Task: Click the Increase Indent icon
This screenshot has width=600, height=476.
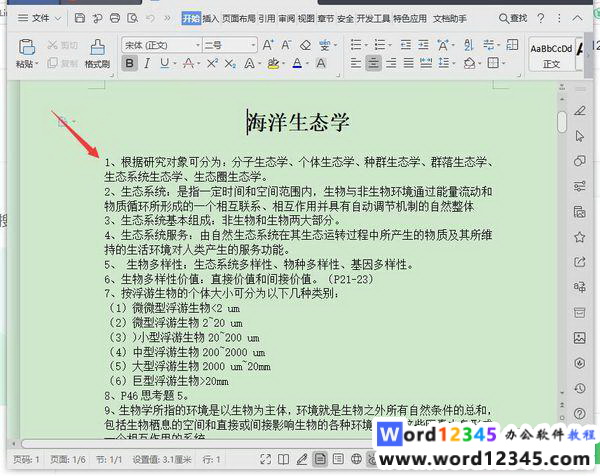Action: [423, 45]
